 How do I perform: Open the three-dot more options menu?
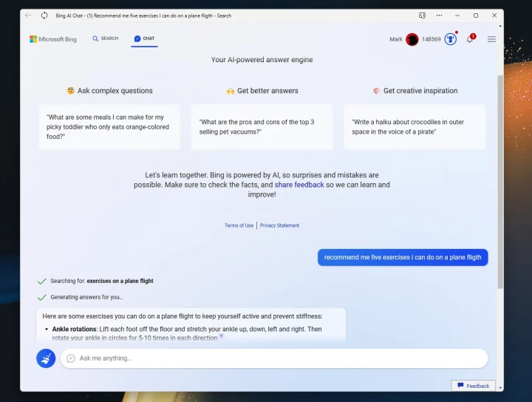point(439,15)
